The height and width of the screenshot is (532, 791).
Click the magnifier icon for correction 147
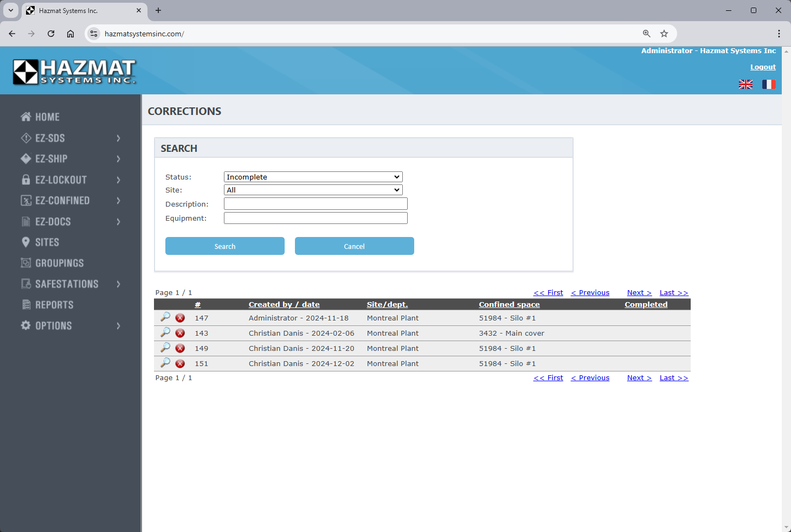[165, 317]
